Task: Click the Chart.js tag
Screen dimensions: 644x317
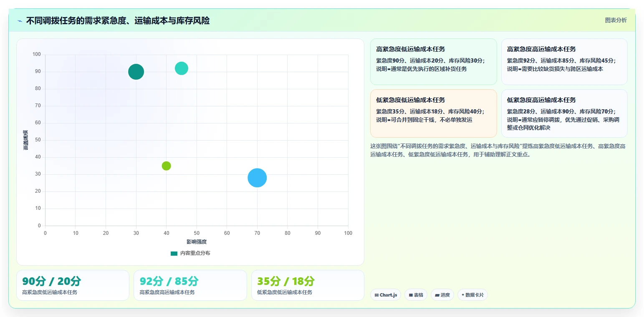Action: (386, 295)
